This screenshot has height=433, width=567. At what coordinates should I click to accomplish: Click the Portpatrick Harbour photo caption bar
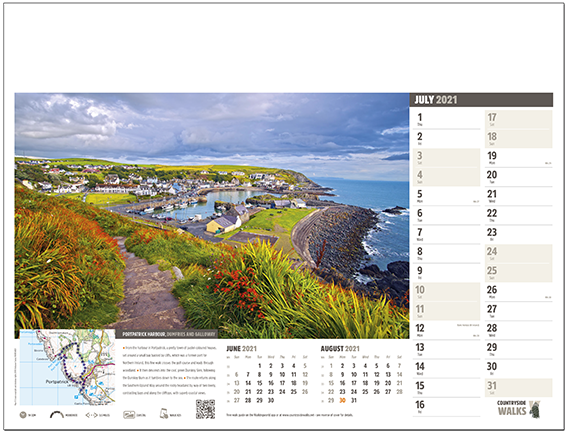click(x=167, y=334)
